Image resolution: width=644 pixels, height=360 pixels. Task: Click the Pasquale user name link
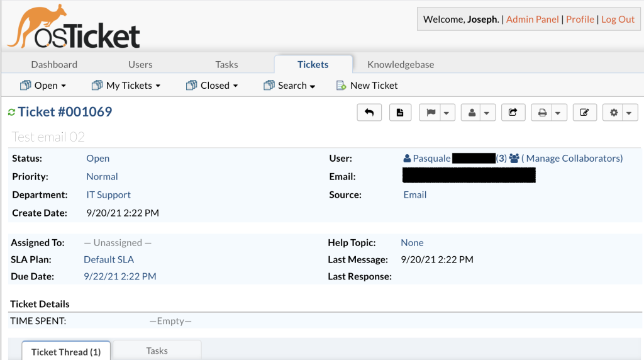point(431,158)
